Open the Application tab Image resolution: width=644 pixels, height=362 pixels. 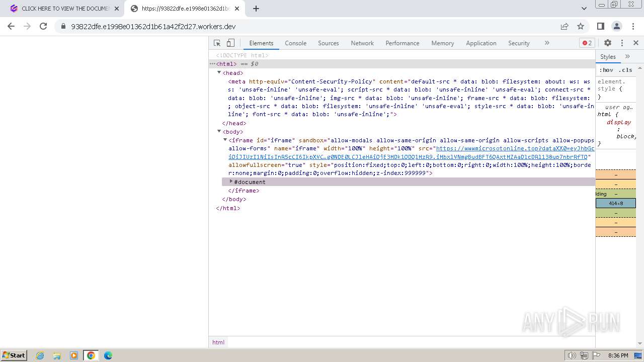pyautogui.click(x=481, y=43)
